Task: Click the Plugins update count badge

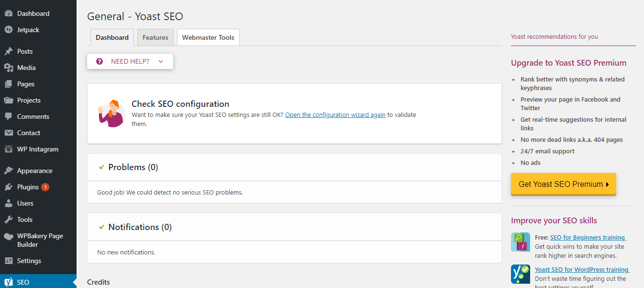Action: pyautogui.click(x=45, y=187)
